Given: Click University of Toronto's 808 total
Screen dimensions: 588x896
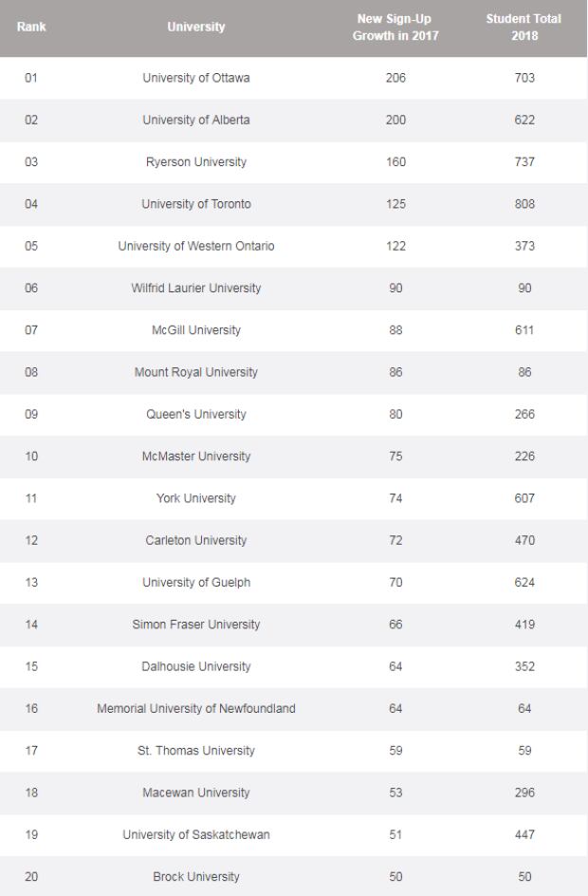Looking at the screenshot, I should click(x=524, y=204).
